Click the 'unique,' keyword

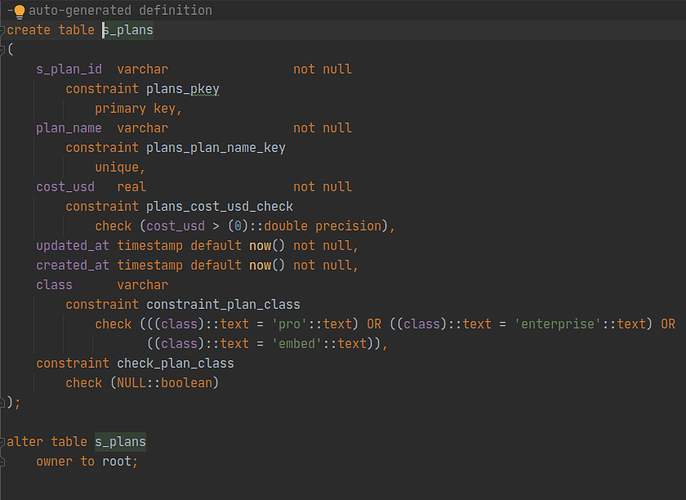pyautogui.click(x=120, y=168)
